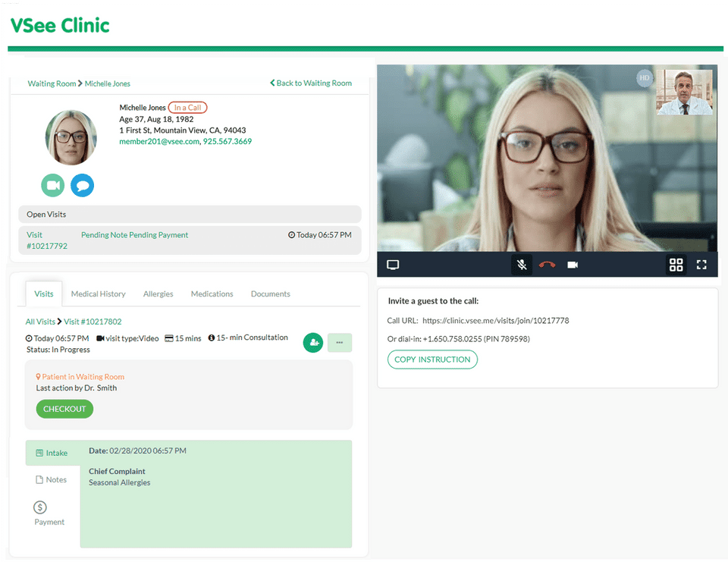This screenshot has width=728, height=562.
Task: Open Visit #10217792 in Open Visits
Action: (46, 240)
